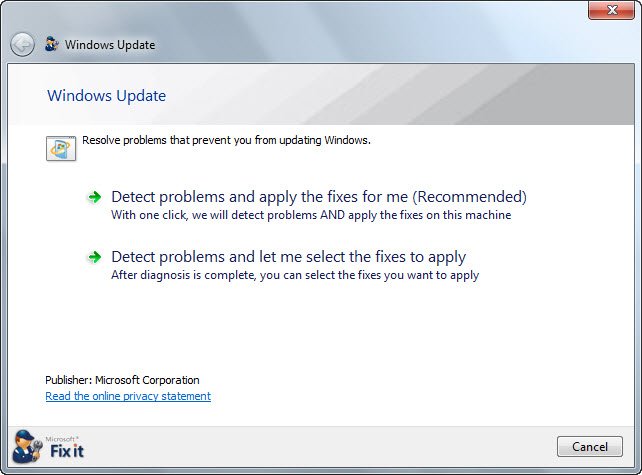Click green arrow beside 'apply the fixes for me'
Screen dimensions: 642x475
[95, 197]
